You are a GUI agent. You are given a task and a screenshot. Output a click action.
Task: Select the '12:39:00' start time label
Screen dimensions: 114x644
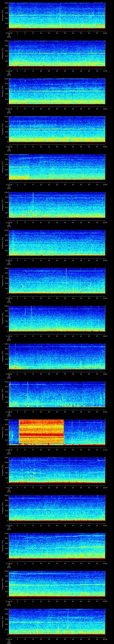pos(9,412)
